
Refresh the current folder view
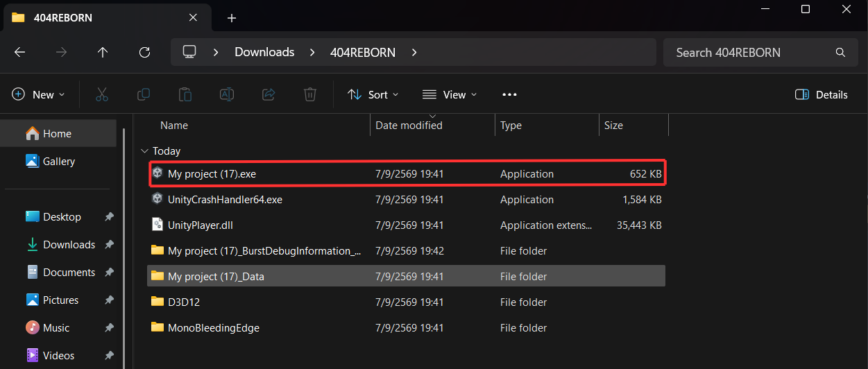144,52
